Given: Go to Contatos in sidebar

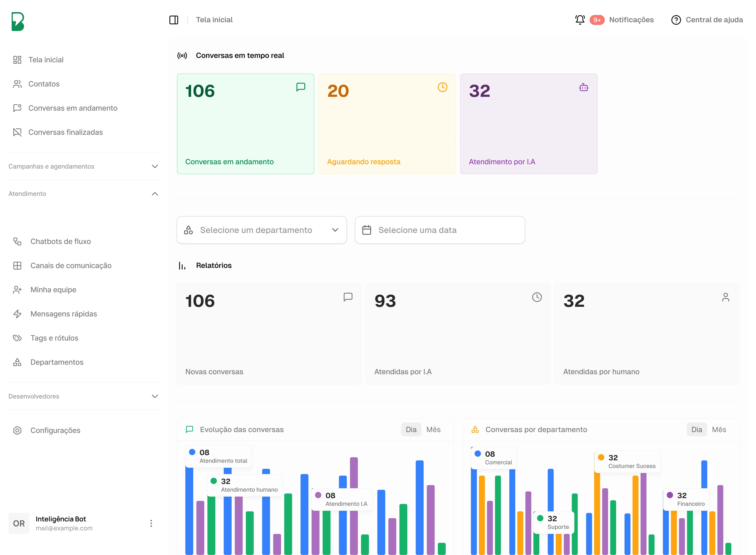Looking at the screenshot, I should [44, 84].
